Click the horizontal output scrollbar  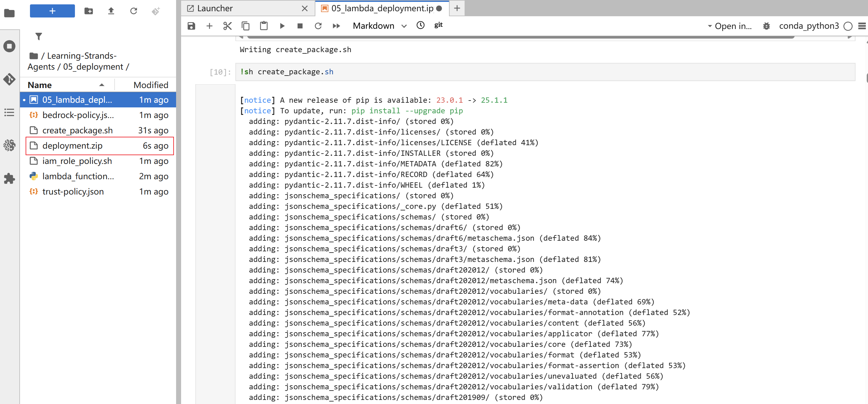(520, 37)
